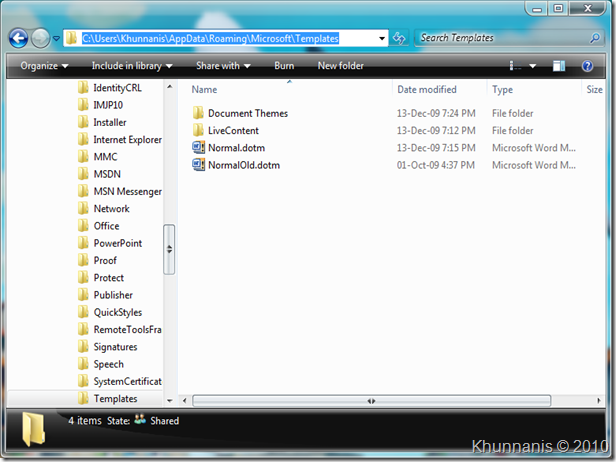
Task: Click the PowerPoint folder icon in tree
Action: click(83, 243)
